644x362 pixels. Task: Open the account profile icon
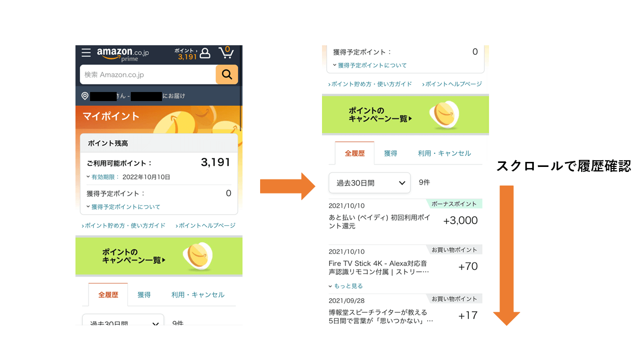click(x=205, y=53)
